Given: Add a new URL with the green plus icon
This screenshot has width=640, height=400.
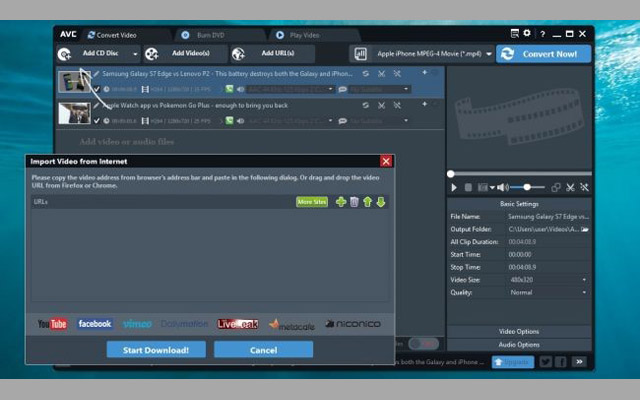Looking at the screenshot, I should [341, 202].
